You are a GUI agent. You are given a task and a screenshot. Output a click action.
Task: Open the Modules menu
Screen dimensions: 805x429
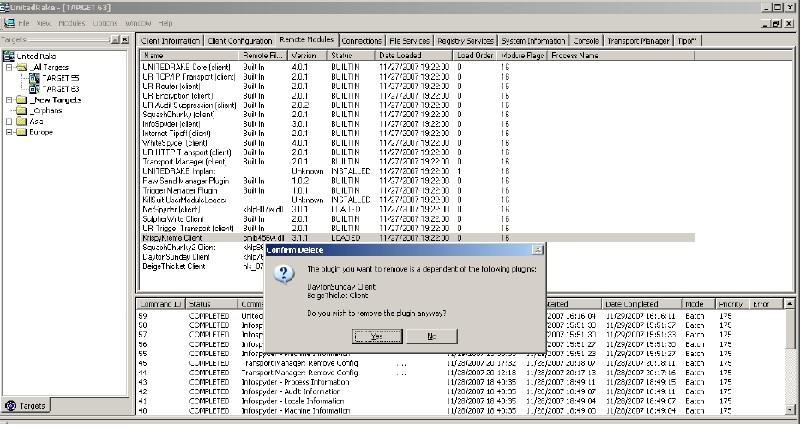coord(71,23)
